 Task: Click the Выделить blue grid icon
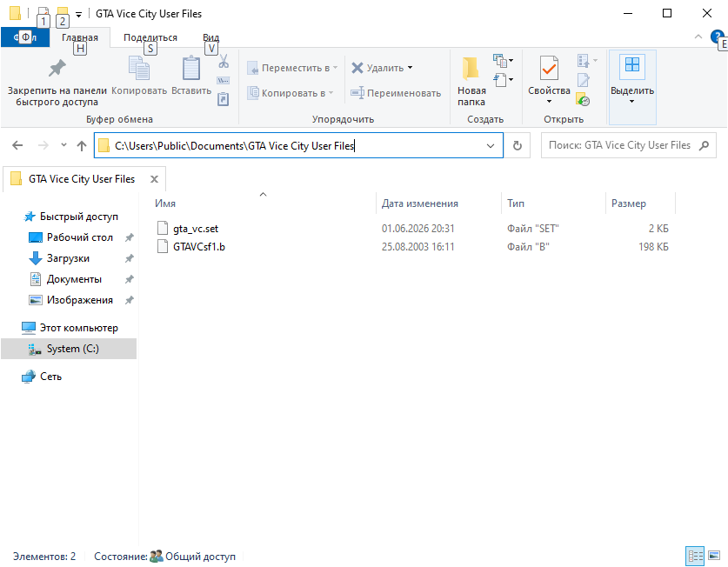pyautogui.click(x=632, y=64)
